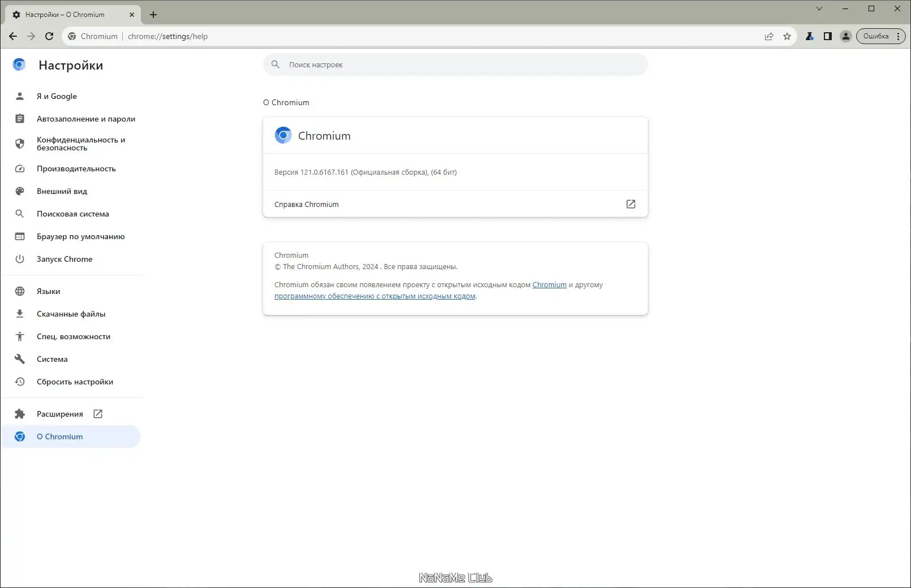Click the profile avatar menu
The image size is (911, 588).
click(845, 36)
